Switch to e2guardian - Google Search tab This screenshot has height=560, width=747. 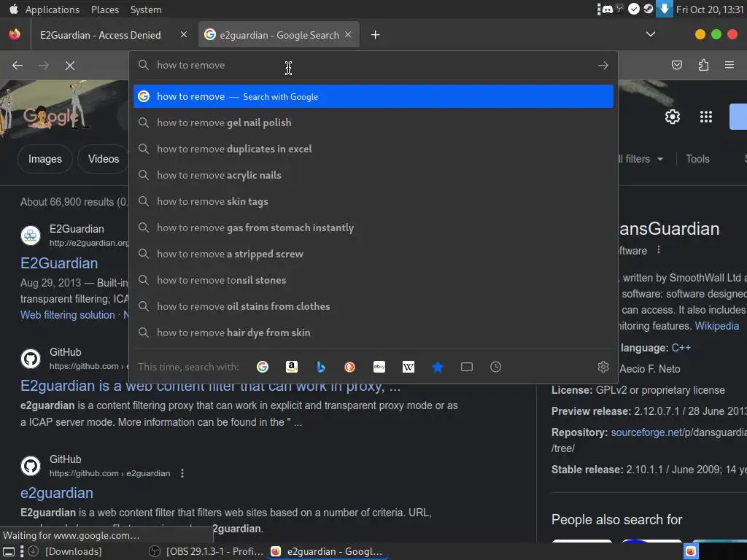click(279, 35)
